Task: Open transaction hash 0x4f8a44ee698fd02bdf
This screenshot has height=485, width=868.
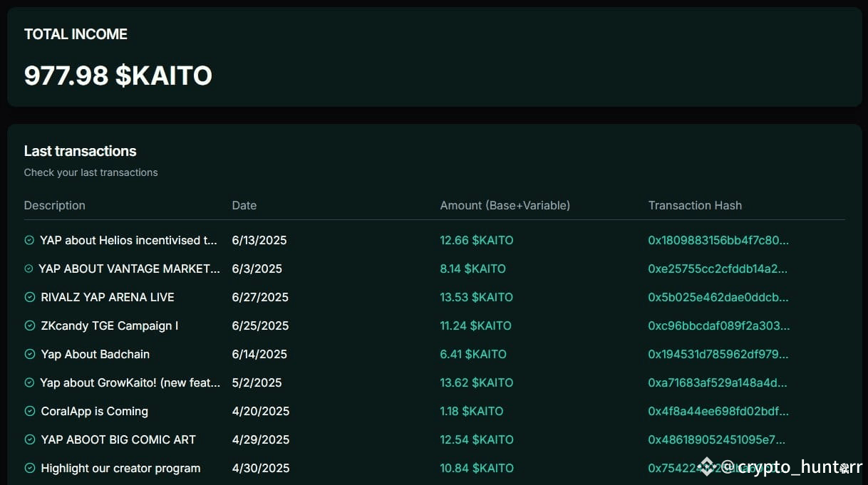Action: (718, 412)
